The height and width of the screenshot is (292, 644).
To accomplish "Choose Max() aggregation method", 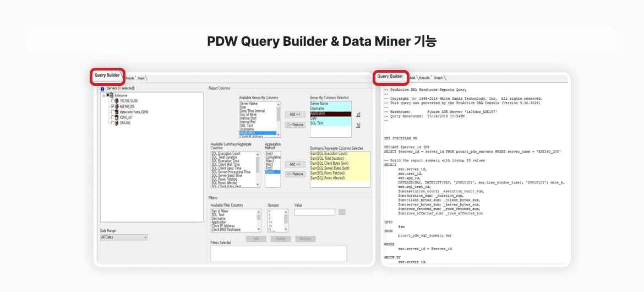I will click(x=270, y=161).
